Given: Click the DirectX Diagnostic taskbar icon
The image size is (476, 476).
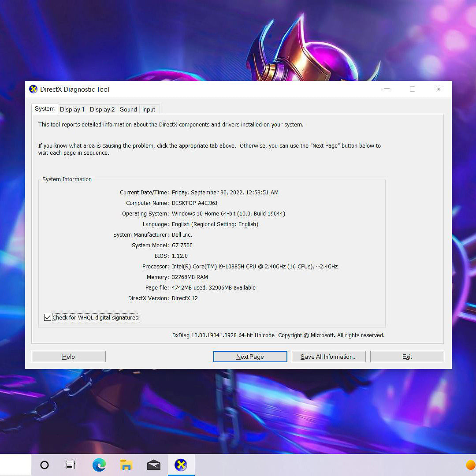Looking at the screenshot, I should [x=181, y=465].
